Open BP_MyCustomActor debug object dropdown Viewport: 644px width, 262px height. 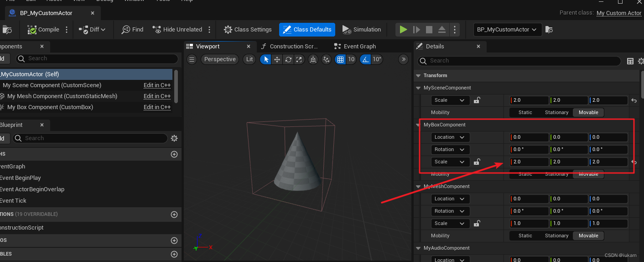click(508, 30)
